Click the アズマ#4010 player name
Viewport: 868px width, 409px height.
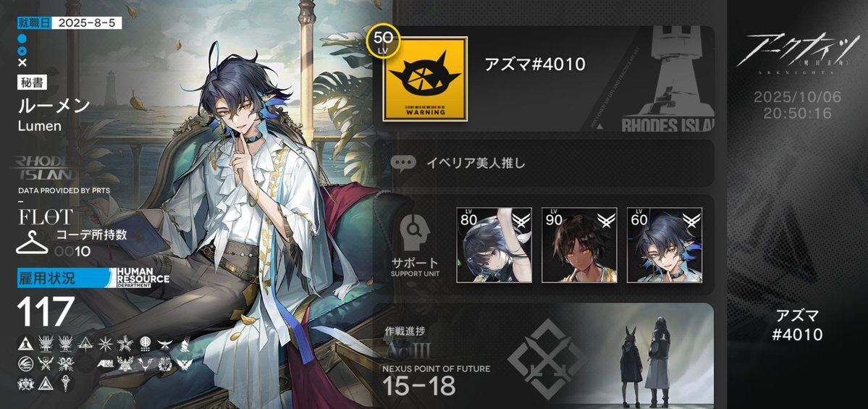click(x=535, y=64)
